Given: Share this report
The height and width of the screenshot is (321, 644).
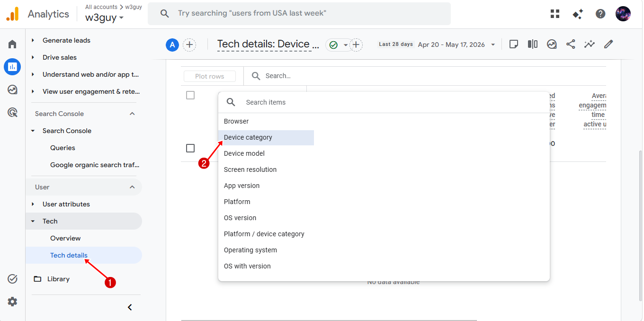Looking at the screenshot, I should tap(571, 44).
